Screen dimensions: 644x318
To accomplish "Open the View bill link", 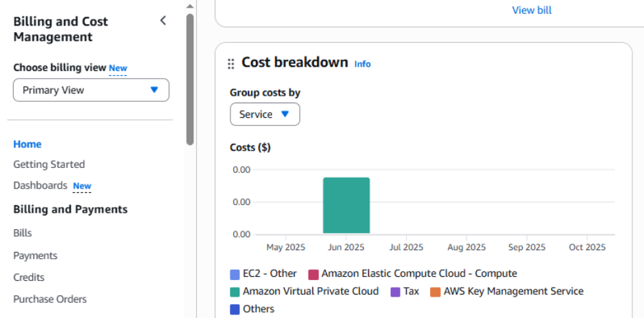I will click(531, 10).
